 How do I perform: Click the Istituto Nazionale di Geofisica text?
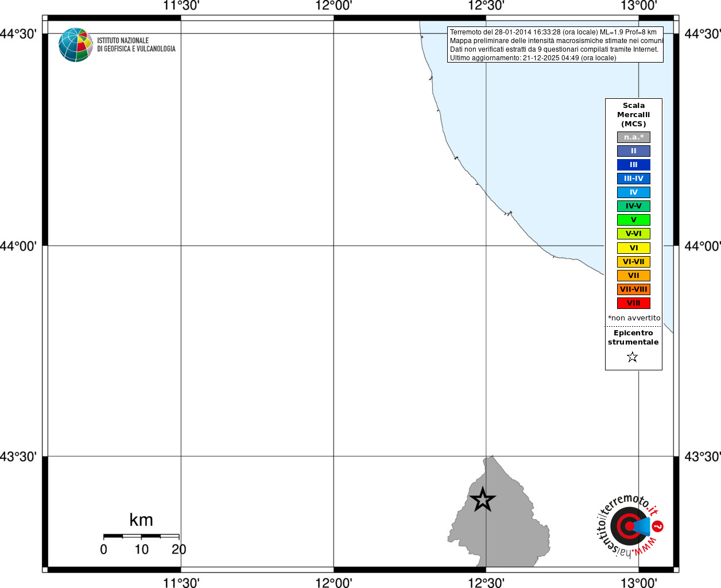click(136, 45)
